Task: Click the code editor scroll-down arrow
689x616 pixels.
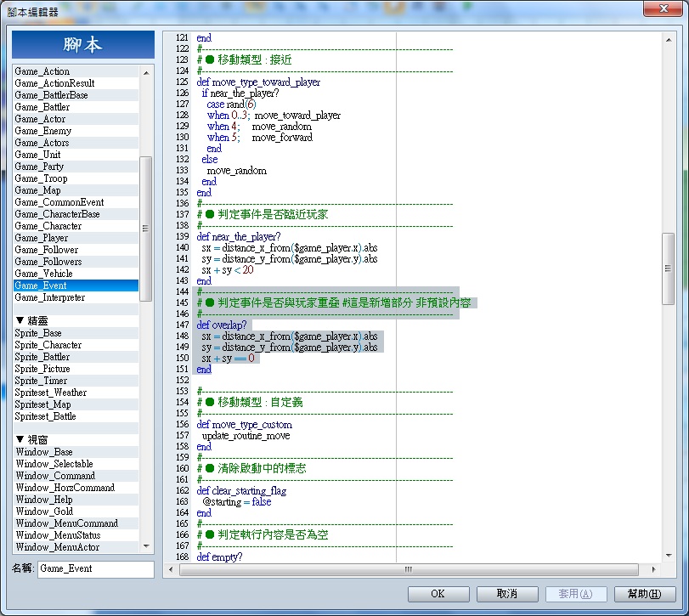Action: tap(669, 556)
